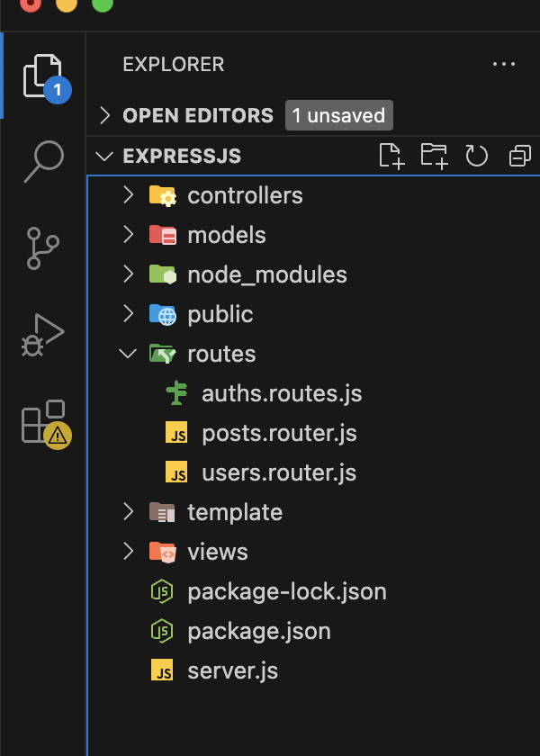Collapse the routes folder chevron
This screenshot has width=540, height=756.
pyautogui.click(x=128, y=354)
